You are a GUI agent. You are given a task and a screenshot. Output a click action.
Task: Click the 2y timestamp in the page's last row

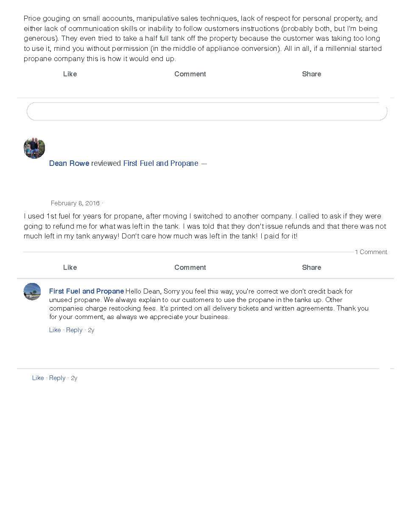tap(74, 378)
